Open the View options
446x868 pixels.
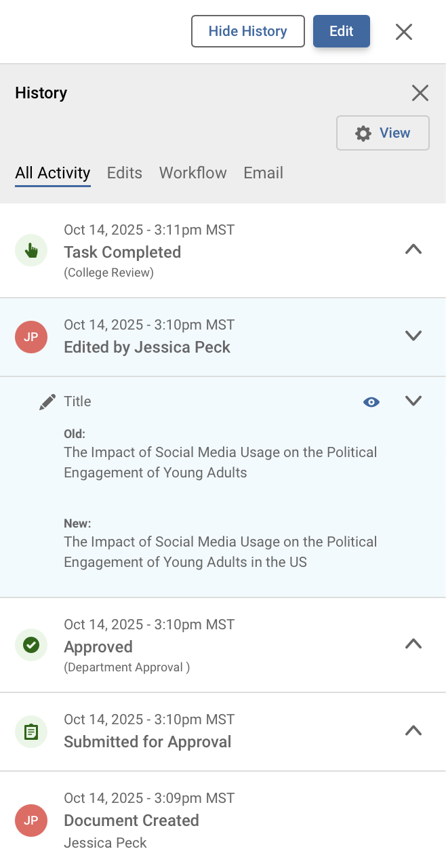tap(383, 133)
